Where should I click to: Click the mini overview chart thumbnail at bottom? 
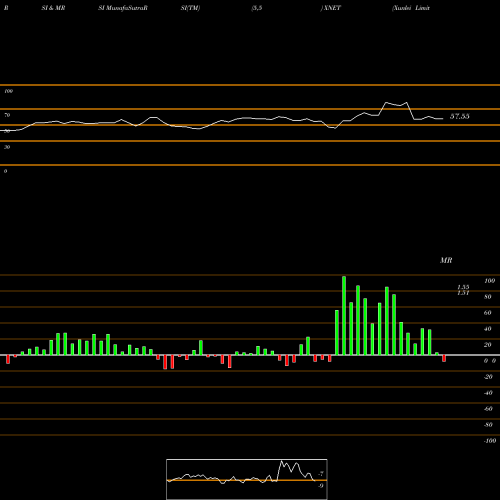coord(247,479)
